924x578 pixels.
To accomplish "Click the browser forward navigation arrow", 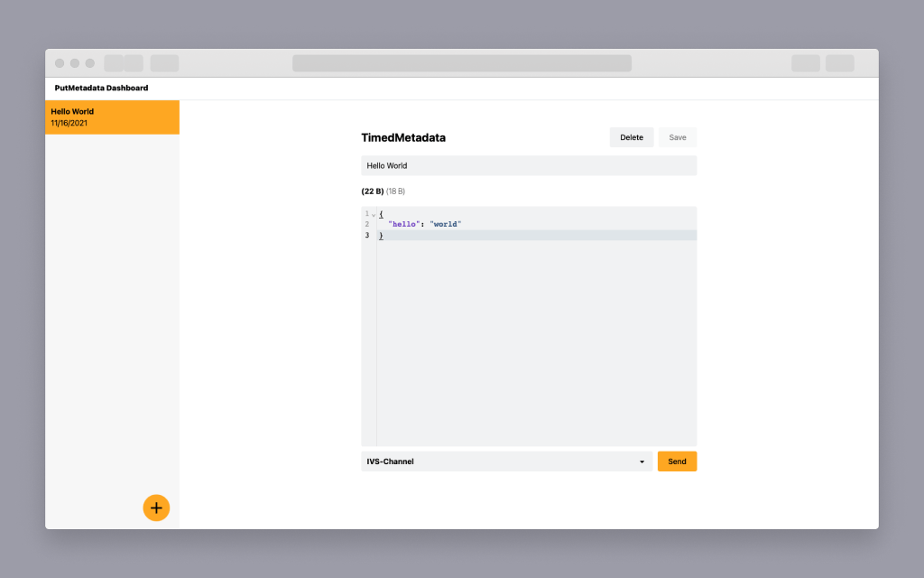I will [x=134, y=63].
